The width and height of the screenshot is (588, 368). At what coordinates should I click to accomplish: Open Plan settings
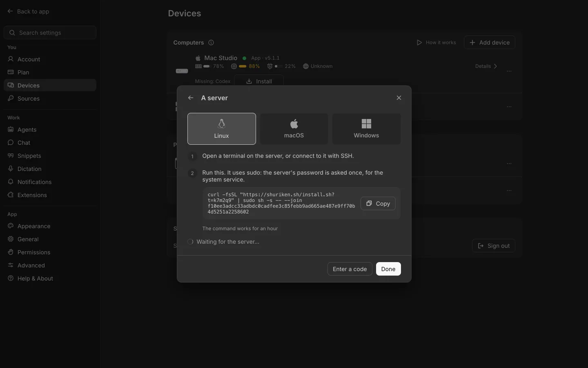click(50, 72)
